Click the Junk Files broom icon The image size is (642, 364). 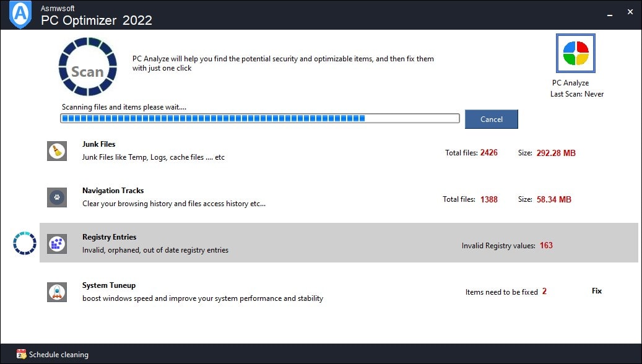[57, 151]
